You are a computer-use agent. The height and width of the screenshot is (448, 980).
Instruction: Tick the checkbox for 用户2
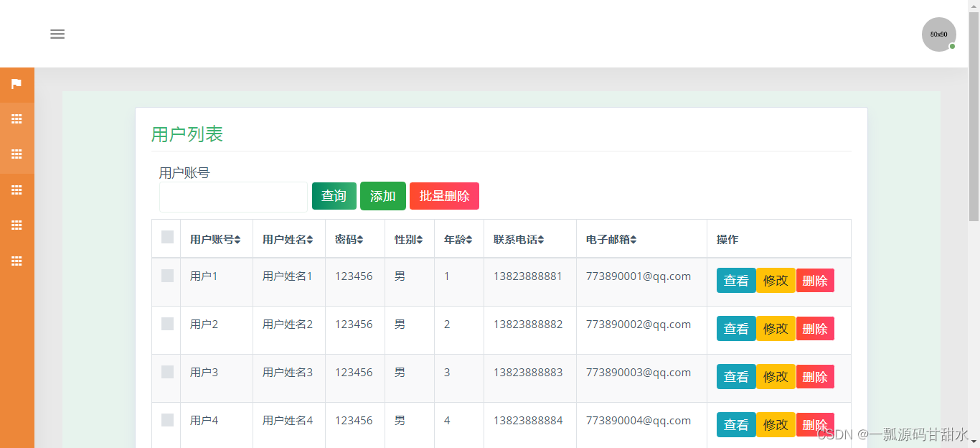pyautogui.click(x=167, y=324)
